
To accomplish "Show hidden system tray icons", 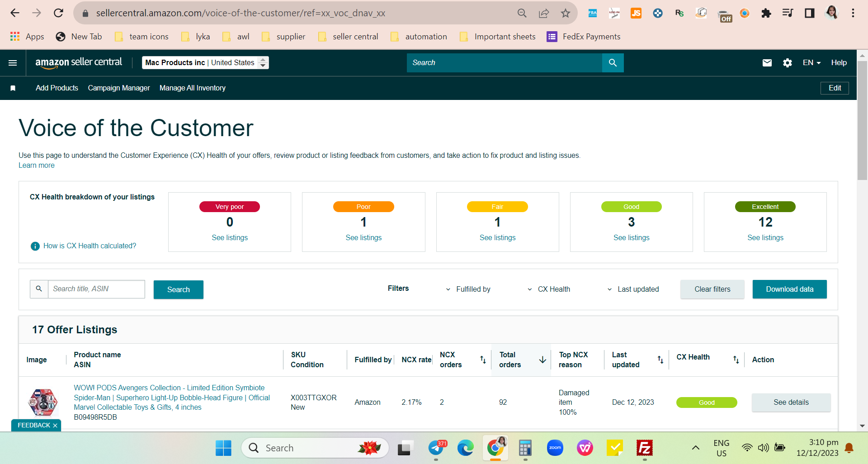I will click(696, 448).
